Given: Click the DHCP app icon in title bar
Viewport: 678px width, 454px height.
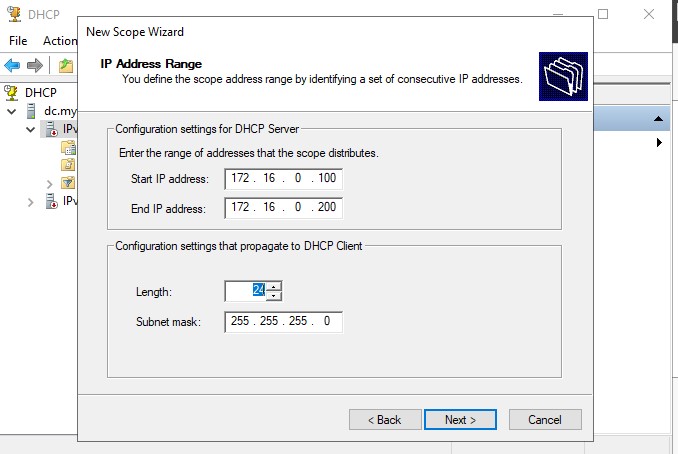Looking at the screenshot, I should (x=14, y=14).
